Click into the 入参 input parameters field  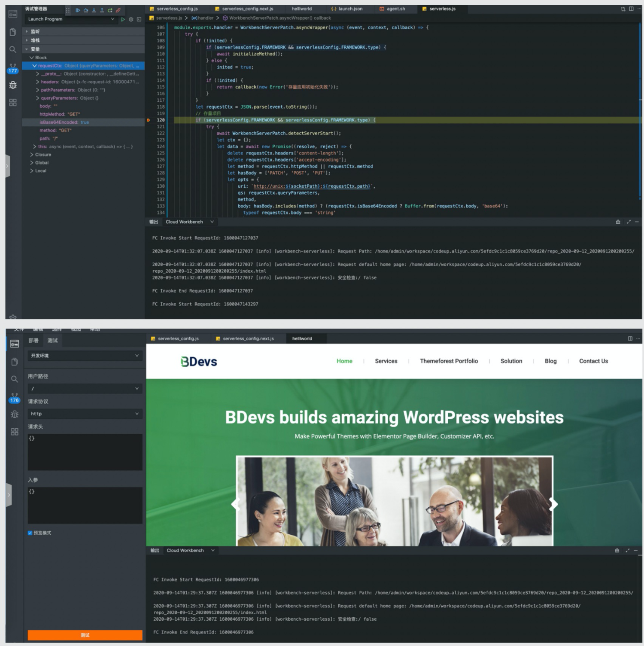point(85,505)
